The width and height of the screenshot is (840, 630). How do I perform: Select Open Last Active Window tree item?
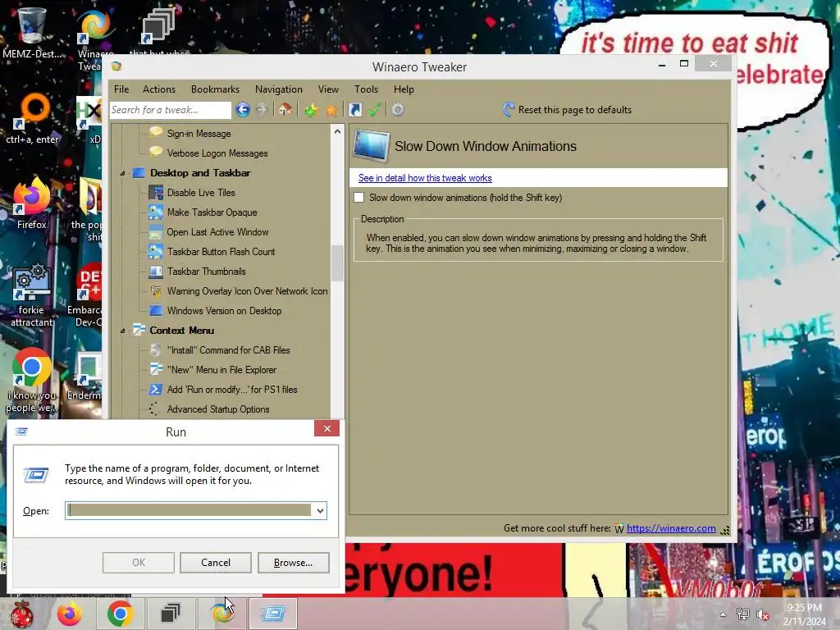click(x=217, y=232)
